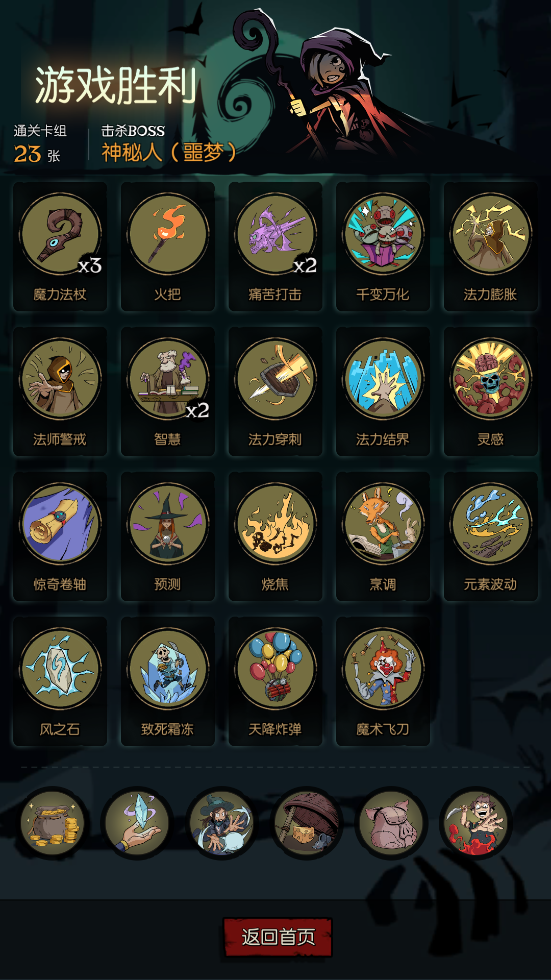
Task: Click the gold coin pot relic
Action: point(53,823)
